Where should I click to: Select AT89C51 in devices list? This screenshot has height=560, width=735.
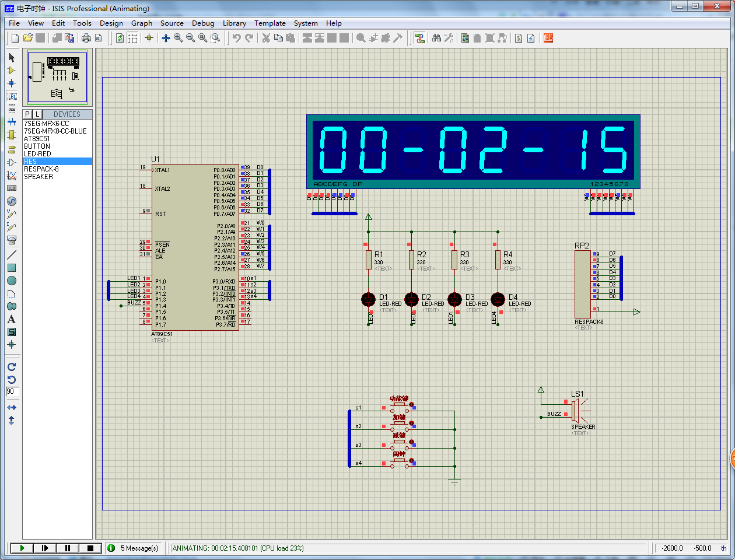point(37,139)
